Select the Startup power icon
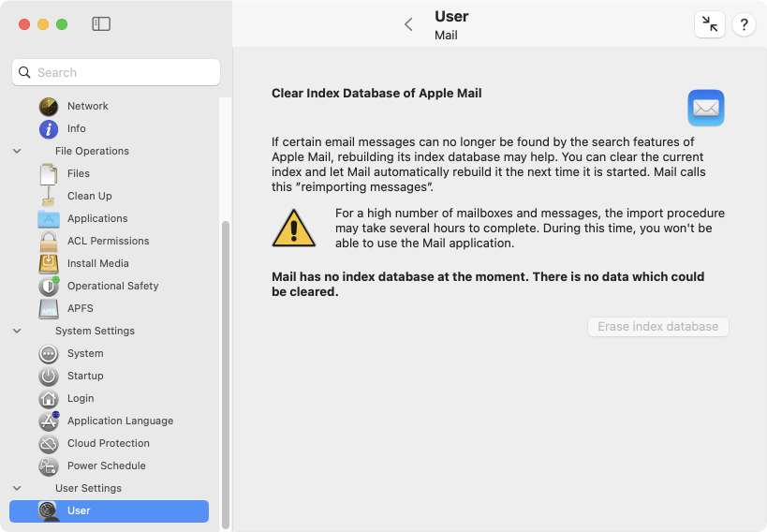This screenshot has width=767, height=532. pyautogui.click(x=49, y=377)
